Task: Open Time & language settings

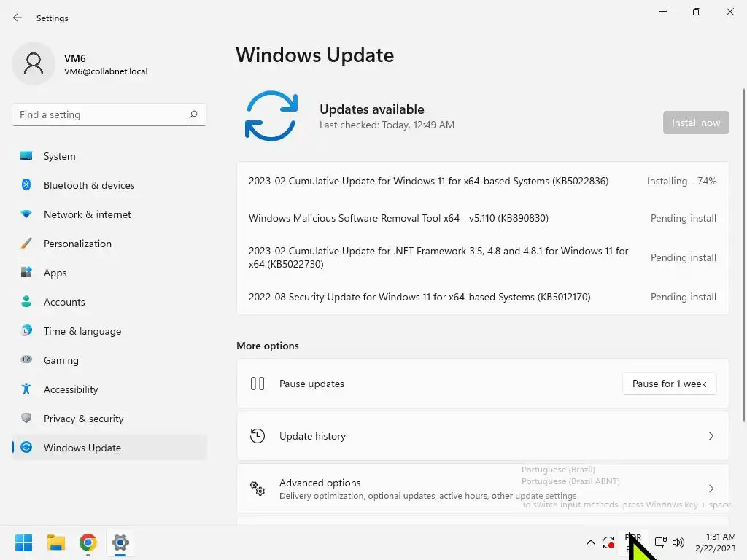Action: click(x=109, y=330)
